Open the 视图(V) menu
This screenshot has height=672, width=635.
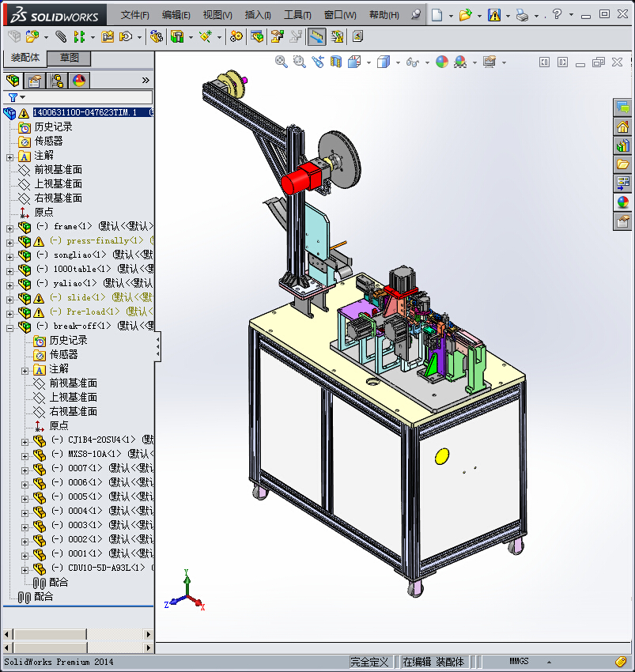[x=217, y=15]
